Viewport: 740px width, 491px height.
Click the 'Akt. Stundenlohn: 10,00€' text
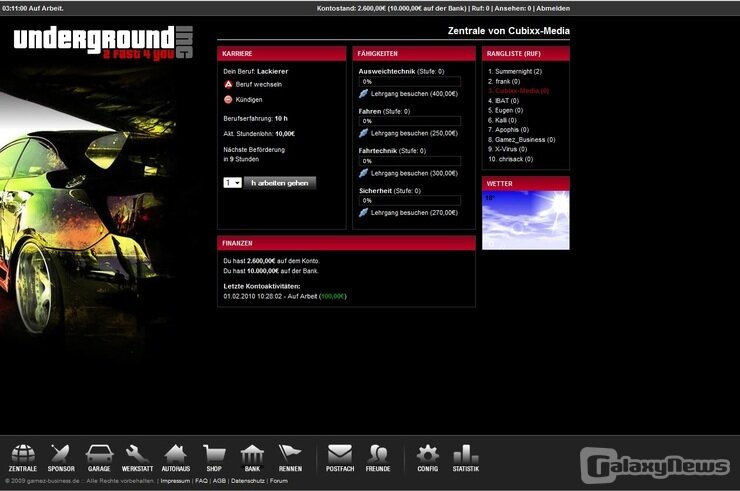click(x=259, y=134)
